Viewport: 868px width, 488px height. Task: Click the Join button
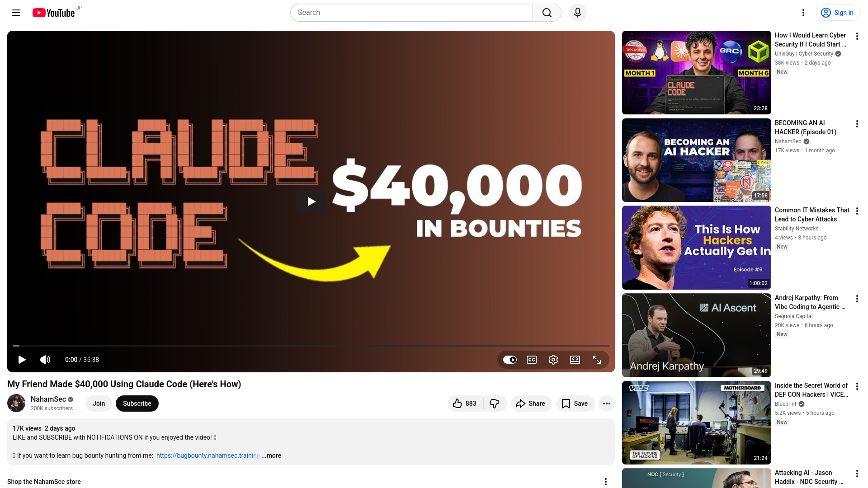point(99,404)
